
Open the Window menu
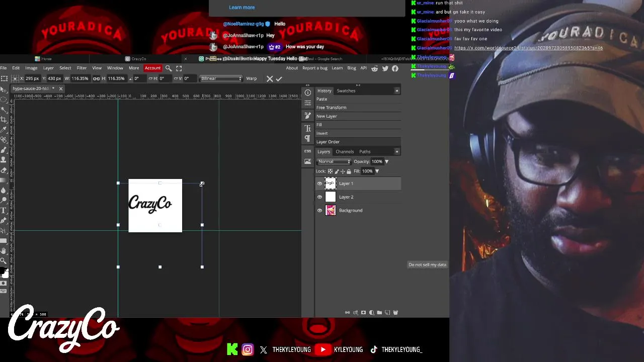(x=115, y=68)
